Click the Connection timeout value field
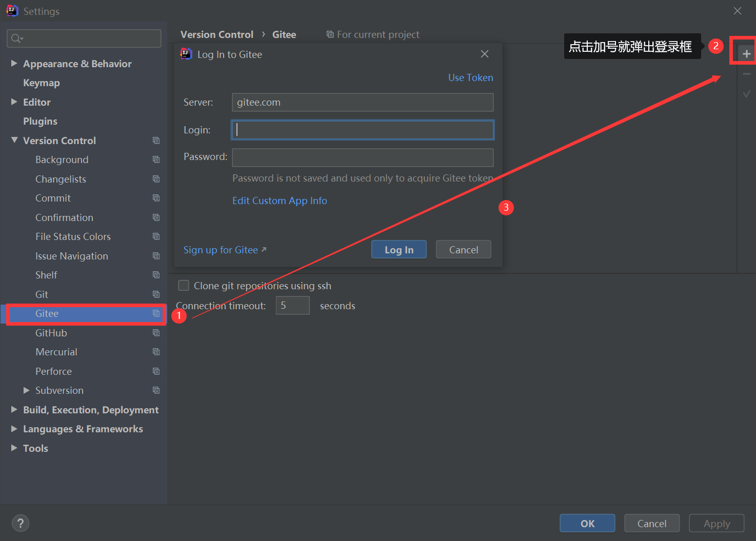This screenshot has height=541, width=756. [x=293, y=305]
